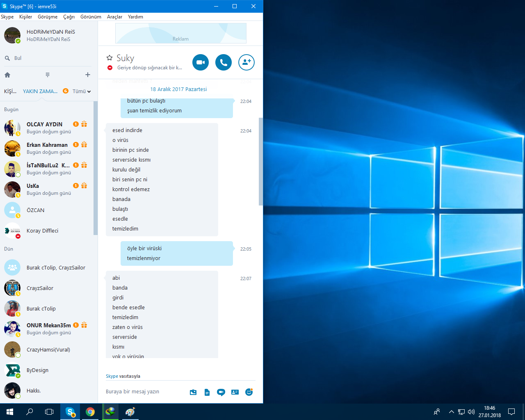Open the dial pad grid icon

click(x=48, y=75)
